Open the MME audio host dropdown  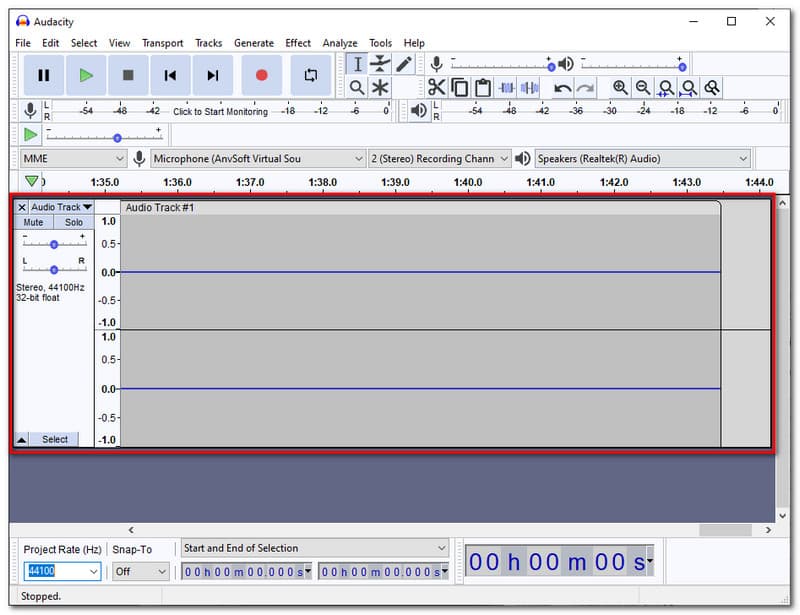point(73,159)
